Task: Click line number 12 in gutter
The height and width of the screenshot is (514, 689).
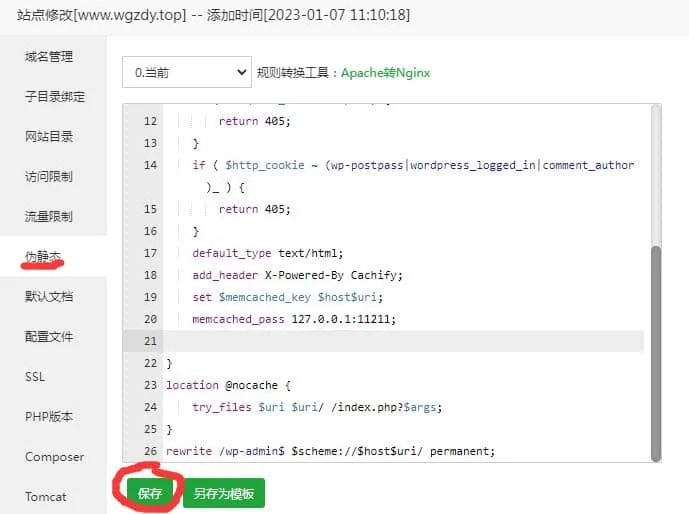Action: pyautogui.click(x=150, y=121)
